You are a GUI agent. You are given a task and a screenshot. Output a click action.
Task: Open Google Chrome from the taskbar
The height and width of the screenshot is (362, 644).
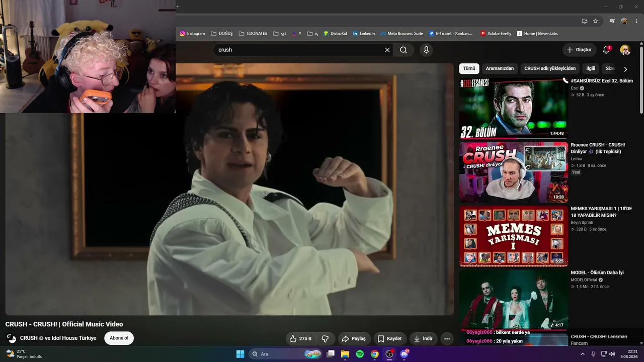[375, 354]
